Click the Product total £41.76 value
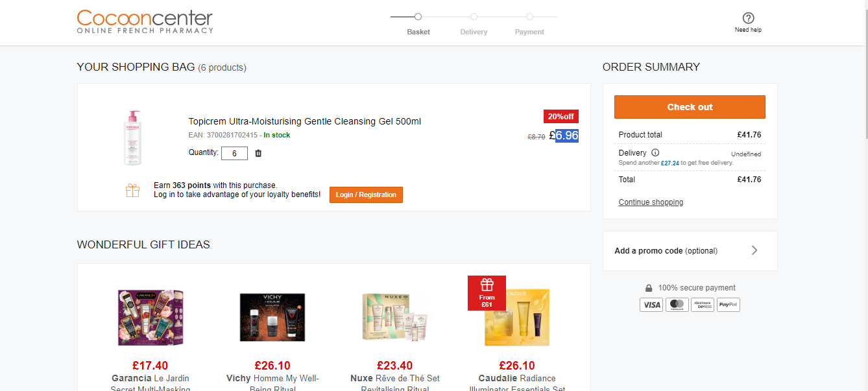Screen dimensions: 868x391 tap(749, 135)
